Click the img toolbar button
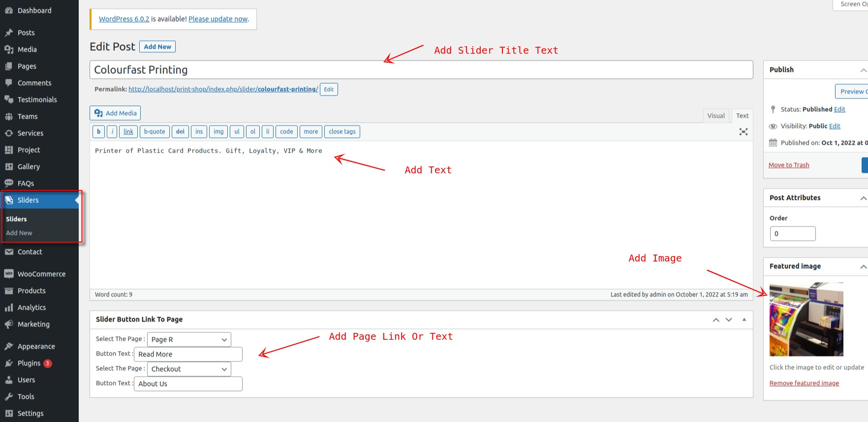 point(218,131)
